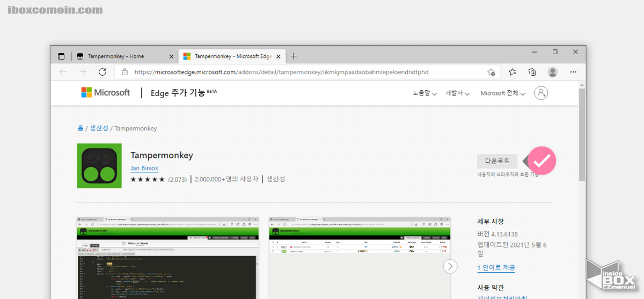Click the address bar URL
The height and width of the screenshot is (299, 644).
(x=282, y=72)
